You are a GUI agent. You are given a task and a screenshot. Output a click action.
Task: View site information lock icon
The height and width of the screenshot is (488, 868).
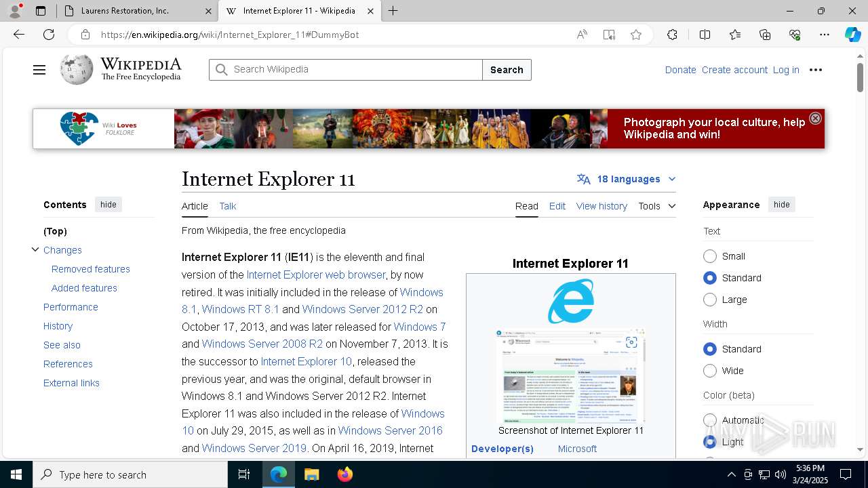click(85, 35)
